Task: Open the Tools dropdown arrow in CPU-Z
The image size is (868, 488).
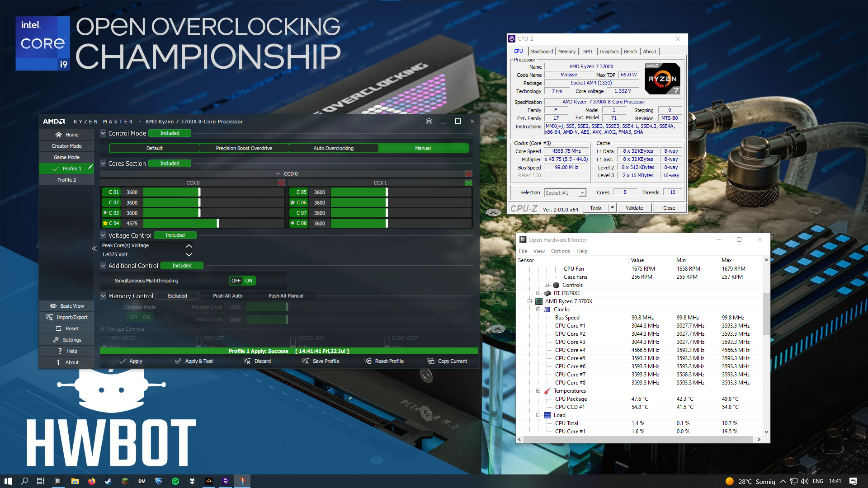Action: tap(612, 208)
